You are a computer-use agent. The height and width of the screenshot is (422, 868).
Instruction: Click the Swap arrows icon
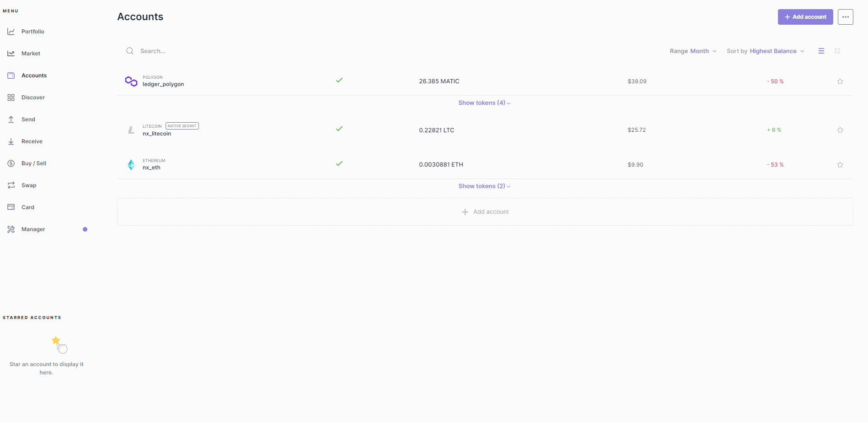(11, 185)
